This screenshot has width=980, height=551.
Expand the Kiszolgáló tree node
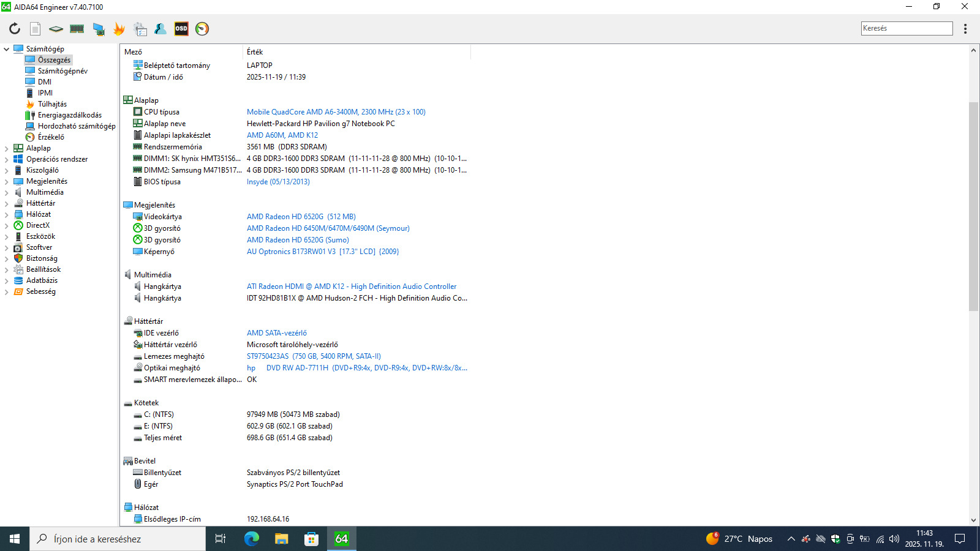7,170
